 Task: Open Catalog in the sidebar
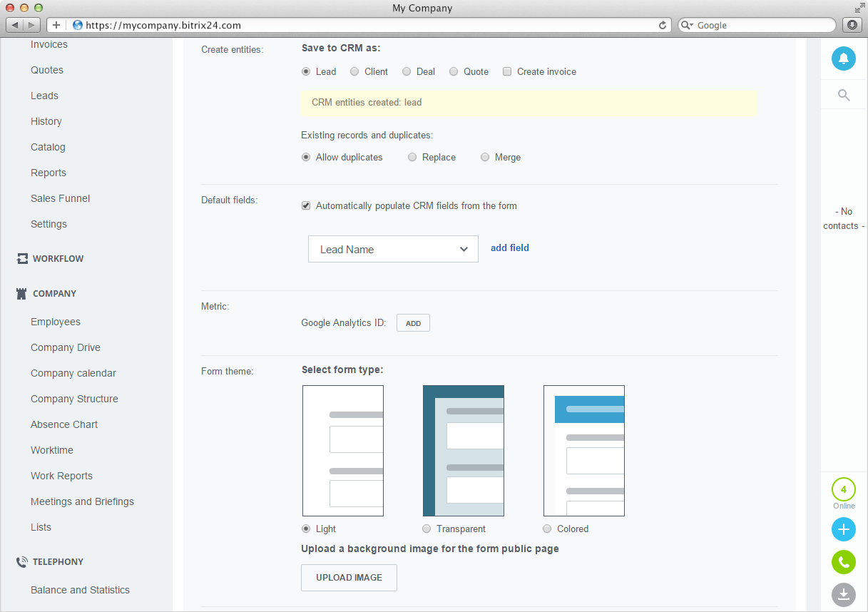click(x=48, y=147)
